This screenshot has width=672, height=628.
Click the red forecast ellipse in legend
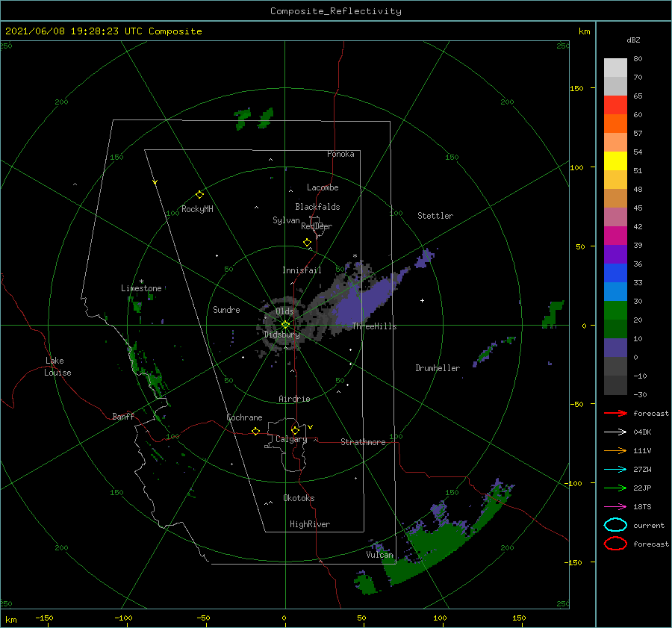point(615,544)
